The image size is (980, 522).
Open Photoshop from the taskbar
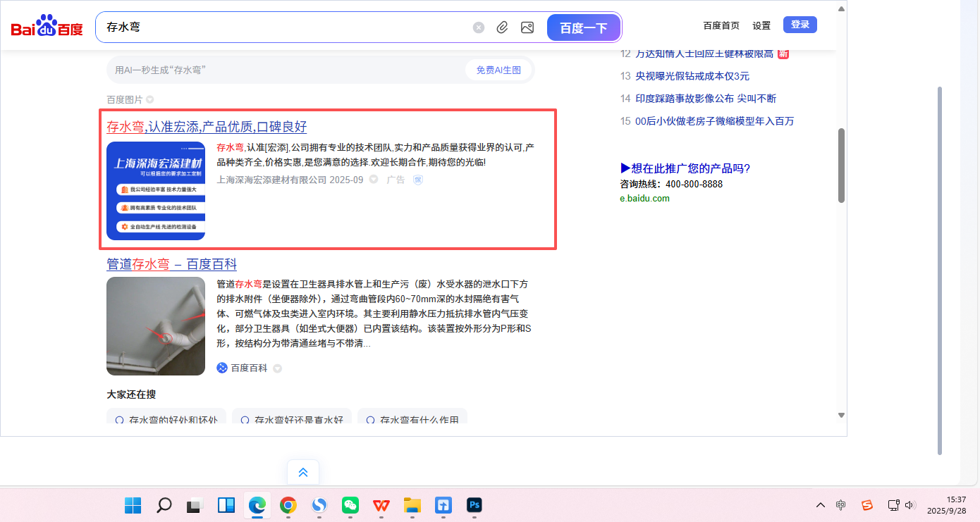pyautogui.click(x=474, y=505)
